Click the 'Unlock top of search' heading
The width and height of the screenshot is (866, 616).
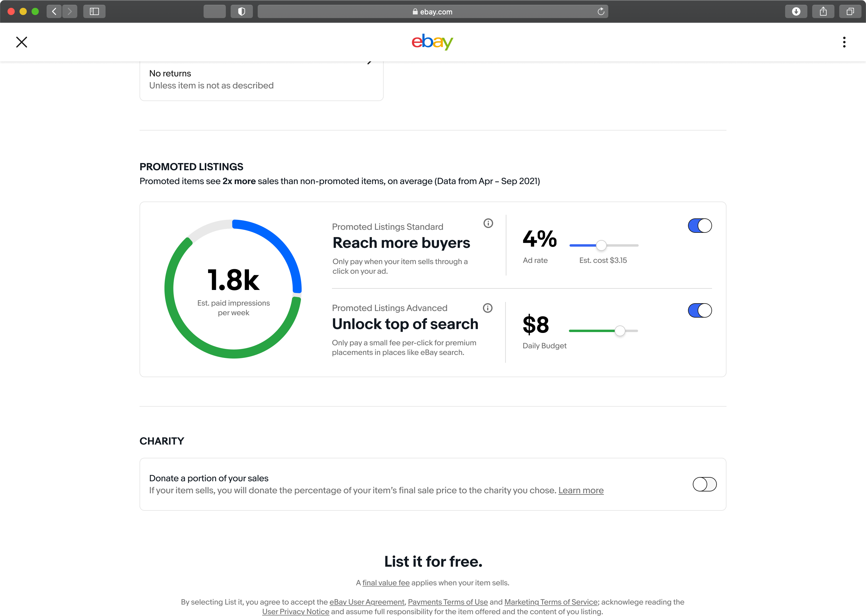click(405, 324)
